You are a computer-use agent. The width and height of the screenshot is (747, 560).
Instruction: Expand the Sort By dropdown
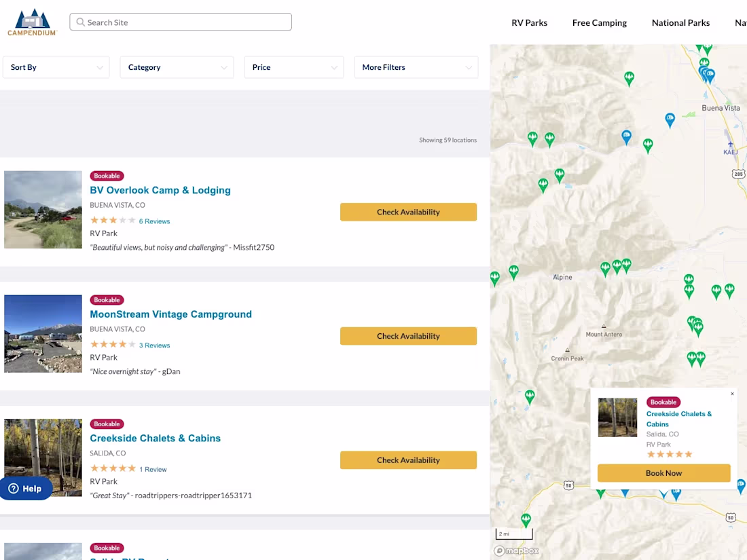click(56, 67)
